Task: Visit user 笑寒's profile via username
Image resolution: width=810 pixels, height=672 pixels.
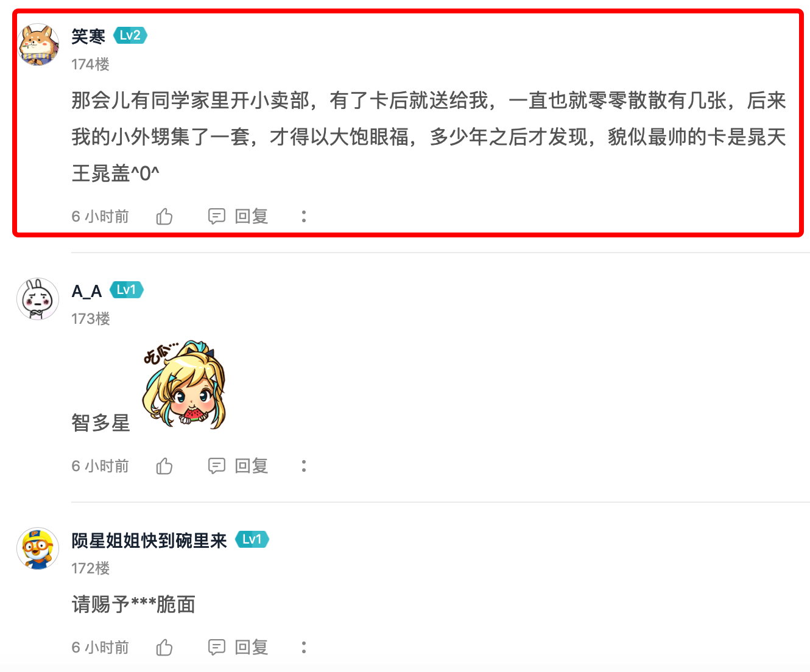Action: 88,37
